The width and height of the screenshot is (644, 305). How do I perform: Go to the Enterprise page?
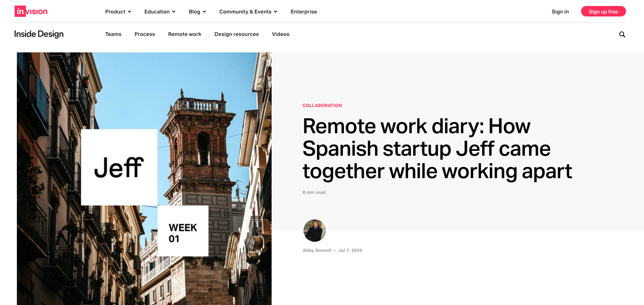click(303, 12)
